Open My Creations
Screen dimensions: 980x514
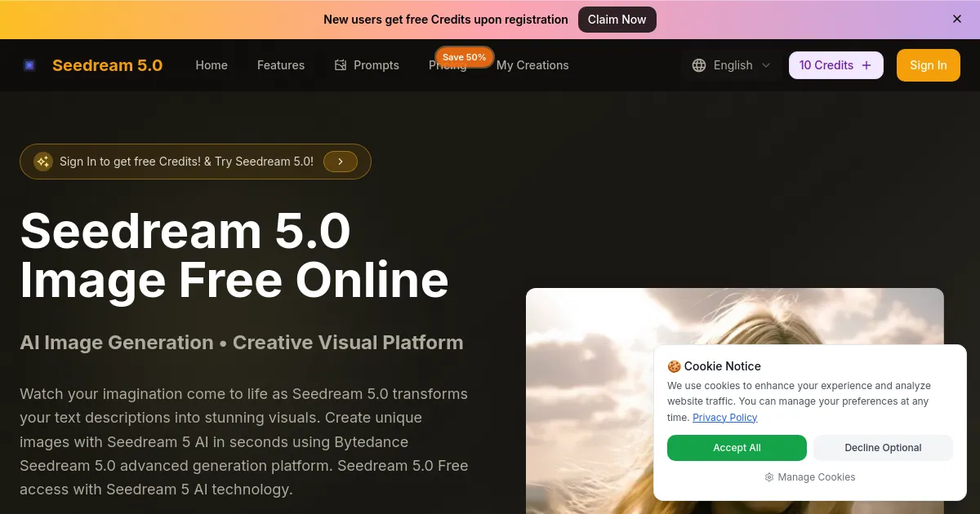point(532,65)
